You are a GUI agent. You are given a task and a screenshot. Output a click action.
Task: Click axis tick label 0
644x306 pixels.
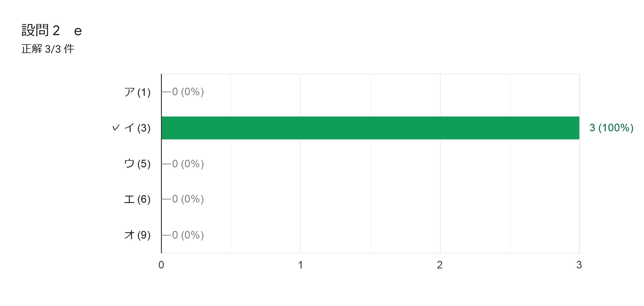pos(161,265)
